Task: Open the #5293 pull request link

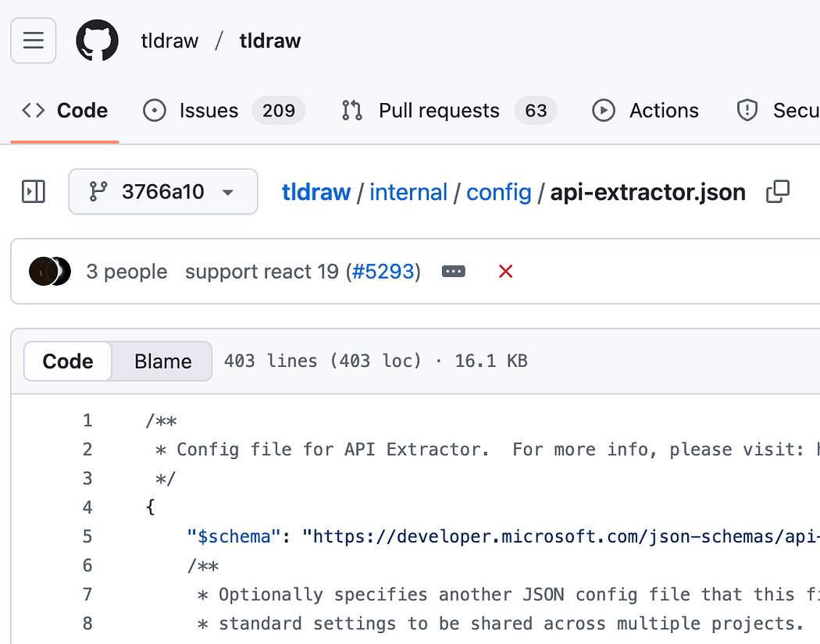Action: 383,272
